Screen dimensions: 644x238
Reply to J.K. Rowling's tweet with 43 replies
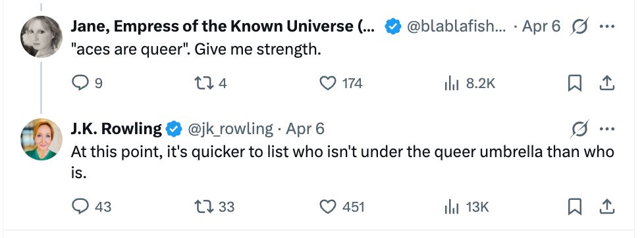(91, 206)
